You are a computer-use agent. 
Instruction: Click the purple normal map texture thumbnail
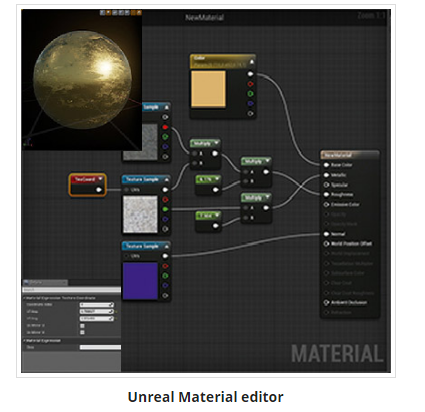[x=140, y=281]
